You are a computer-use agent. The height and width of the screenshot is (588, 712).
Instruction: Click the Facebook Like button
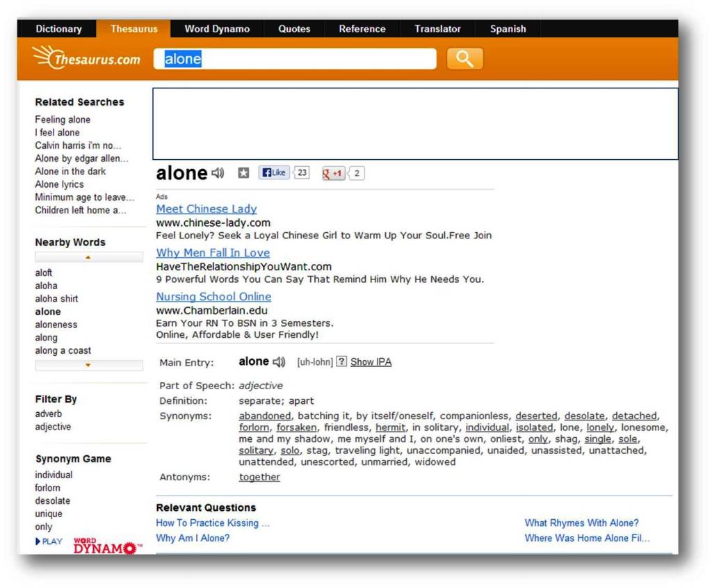(x=274, y=172)
